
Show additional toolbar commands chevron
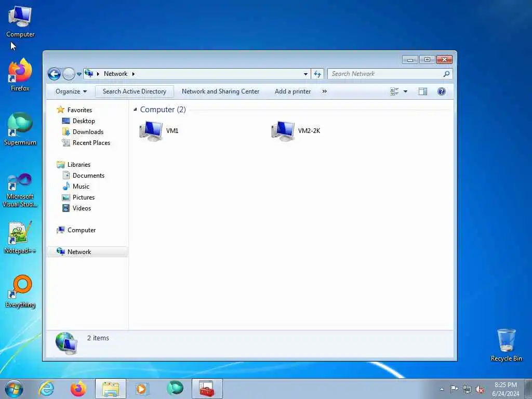(324, 91)
